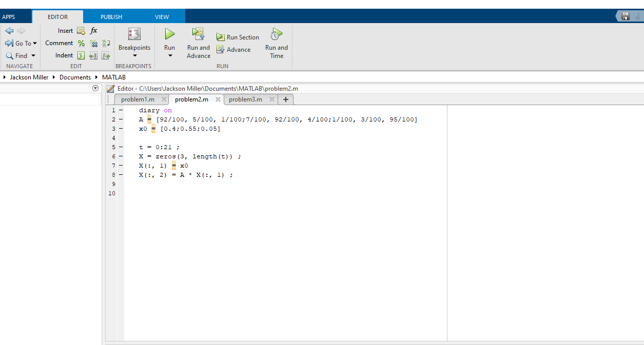Click the 'X(:, 2) = A * X(:, 1) ;' line
This screenshot has width=644, height=345.
pyautogui.click(x=186, y=175)
